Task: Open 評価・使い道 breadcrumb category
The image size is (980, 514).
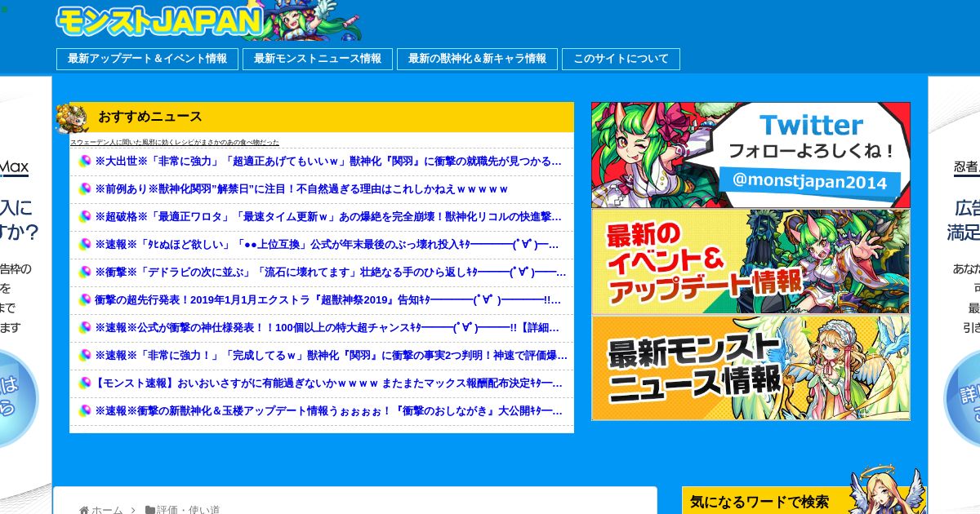Action: tap(188, 511)
